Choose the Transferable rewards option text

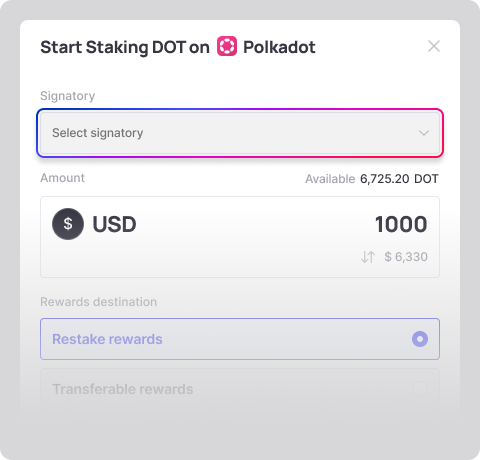[123, 389]
